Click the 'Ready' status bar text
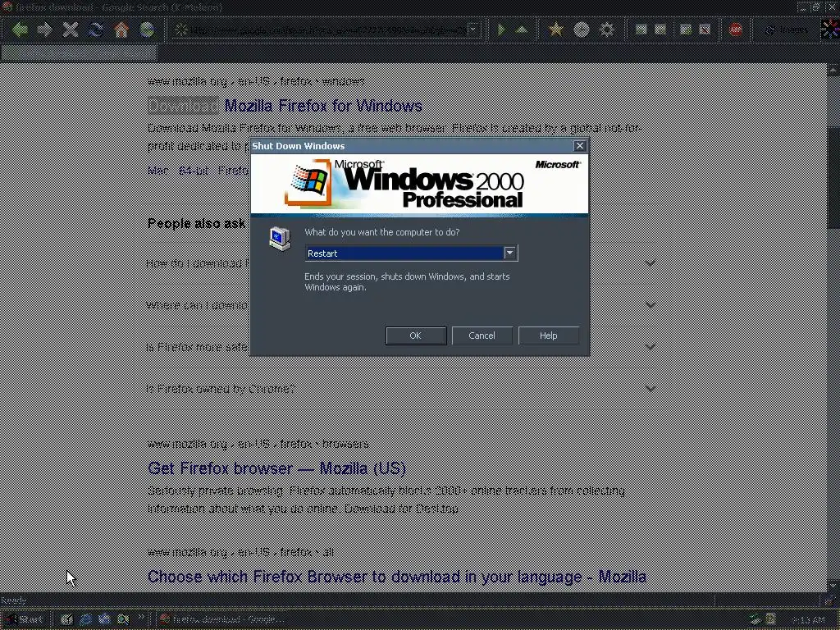Screen dimensions: 840x630 pos(13,600)
